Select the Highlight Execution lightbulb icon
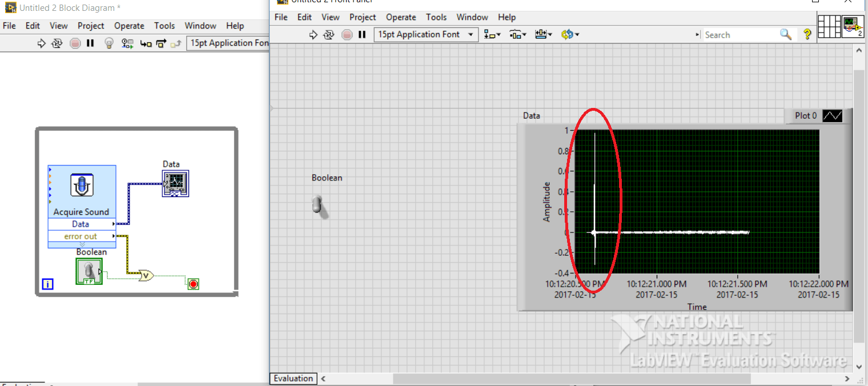 [108, 43]
